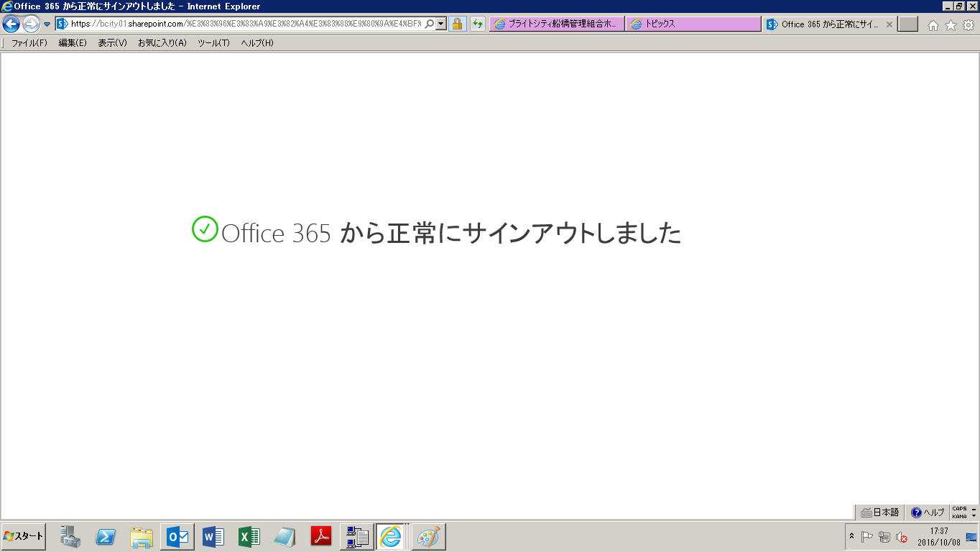
Task: Go back with the browser Back arrow
Action: pyautogui.click(x=11, y=24)
